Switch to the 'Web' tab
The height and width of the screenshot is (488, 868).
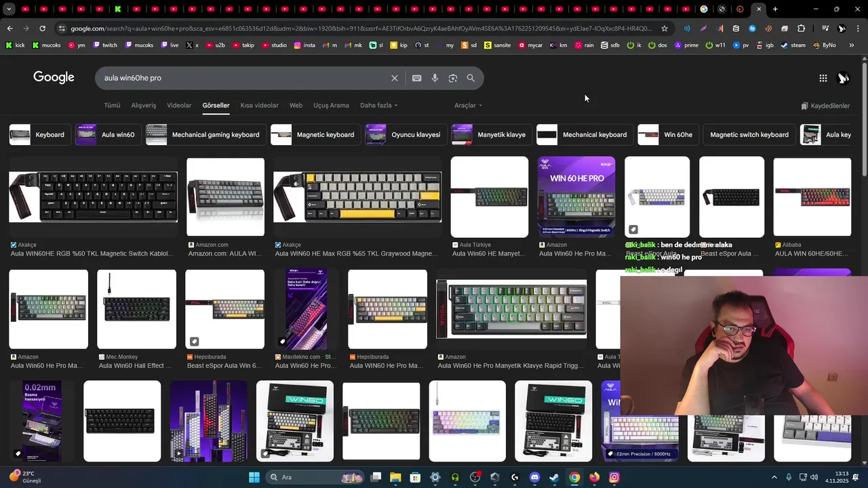[x=296, y=106]
